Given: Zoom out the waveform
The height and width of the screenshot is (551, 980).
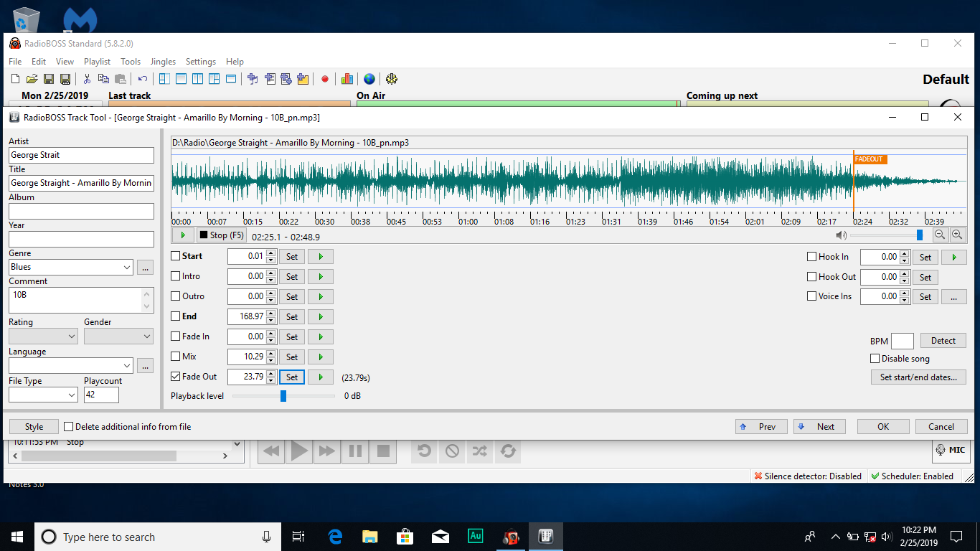Looking at the screenshot, I should tap(940, 235).
